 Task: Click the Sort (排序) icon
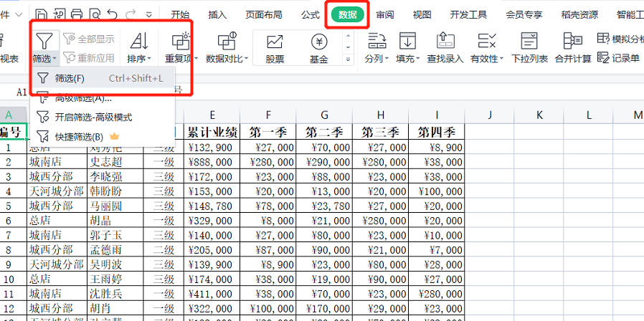click(x=138, y=40)
